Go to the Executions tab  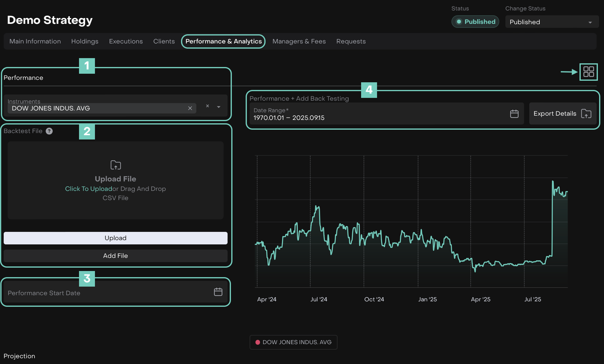click(126, 41)
